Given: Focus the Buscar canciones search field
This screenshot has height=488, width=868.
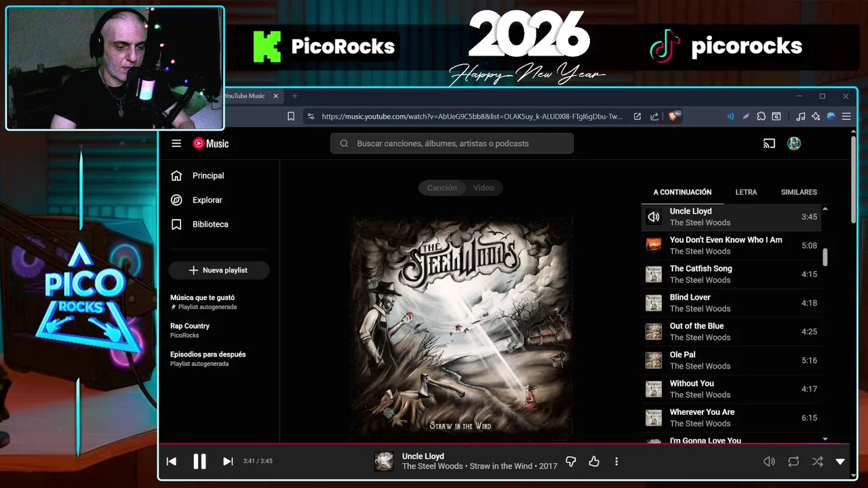Looking at the screenshot, I should 452,143.
